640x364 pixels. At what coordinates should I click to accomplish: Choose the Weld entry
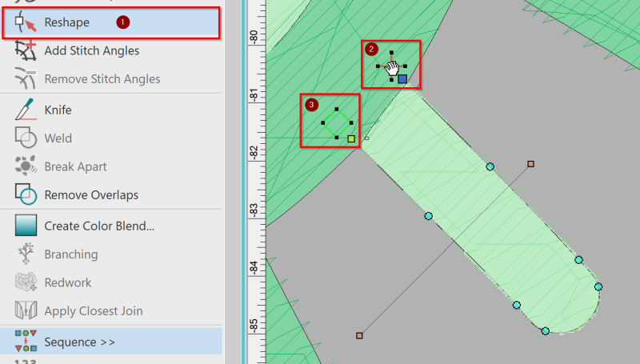(x=58, y=138)
